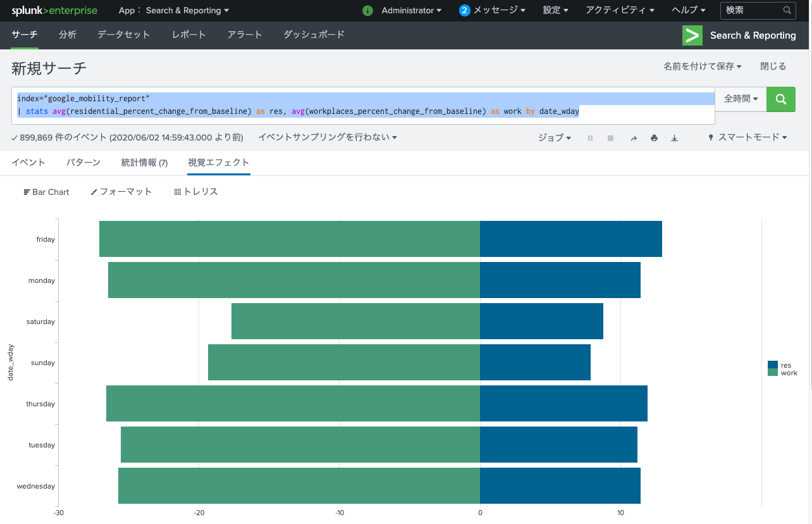Image resolution: width=812 pixels, height=524 pixels.
Task: Switch to the 統計情報 tab
Action: pyautogui.click(x=144, y=162)
